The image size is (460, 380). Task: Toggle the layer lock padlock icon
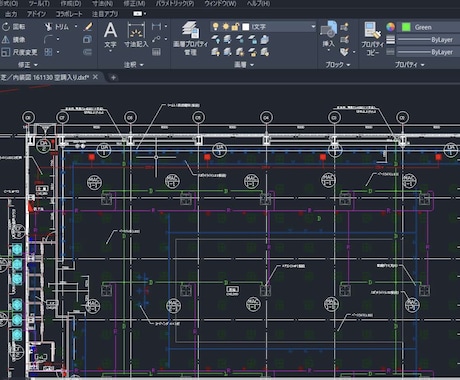(235, 27)
